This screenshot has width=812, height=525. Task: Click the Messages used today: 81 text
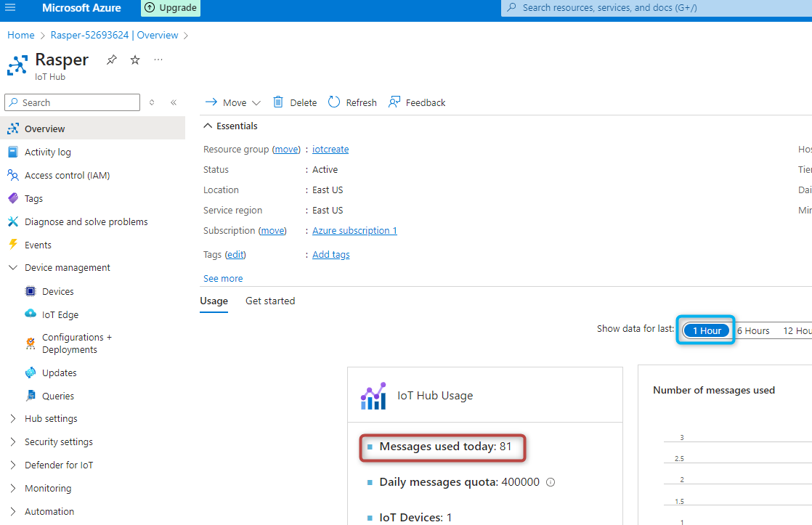pos(445,447)
